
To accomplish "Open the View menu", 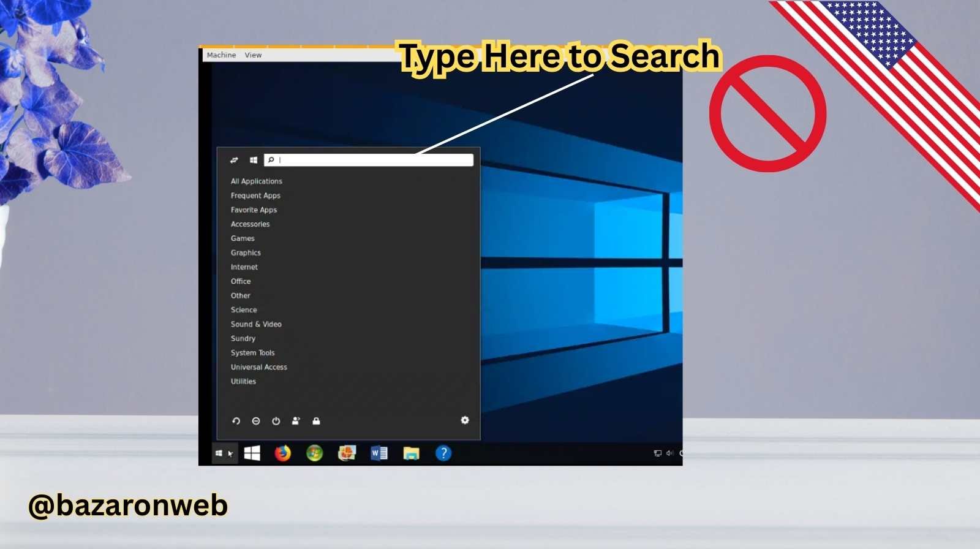I will pyautogui.click(x=253, y=55).
